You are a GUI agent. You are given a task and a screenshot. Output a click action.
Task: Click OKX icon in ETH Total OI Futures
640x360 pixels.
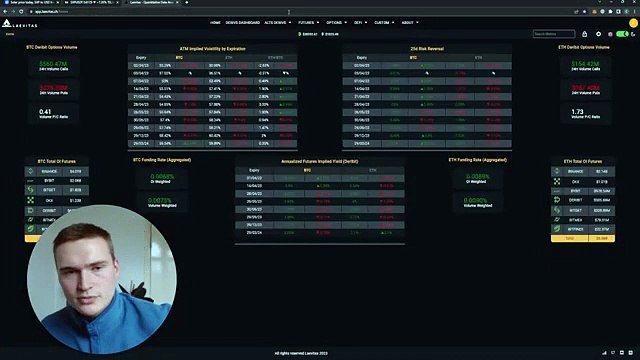557,181
